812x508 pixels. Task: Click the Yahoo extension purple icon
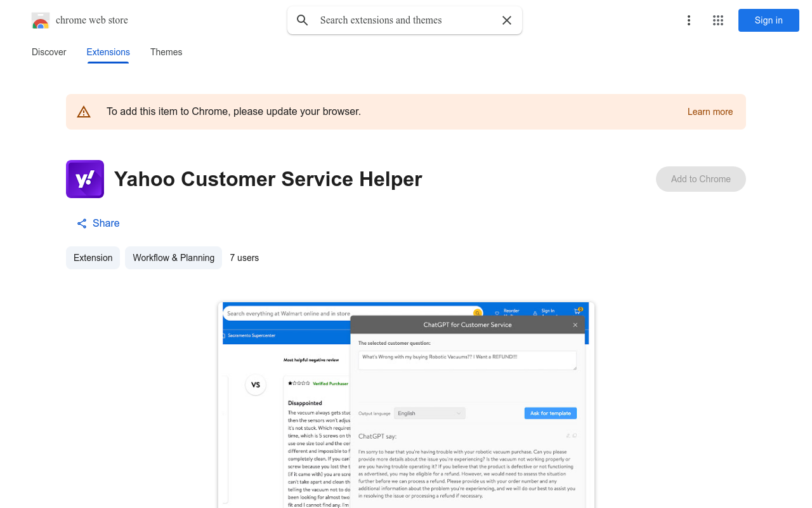click(85, 179)
